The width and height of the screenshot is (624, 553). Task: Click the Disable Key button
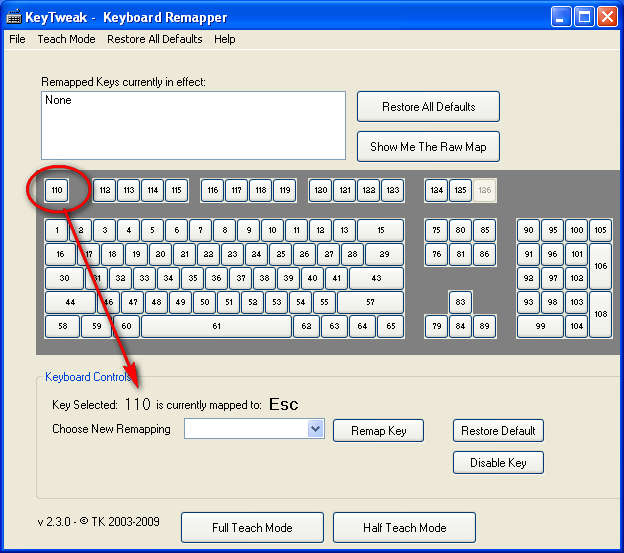point(498,463)
